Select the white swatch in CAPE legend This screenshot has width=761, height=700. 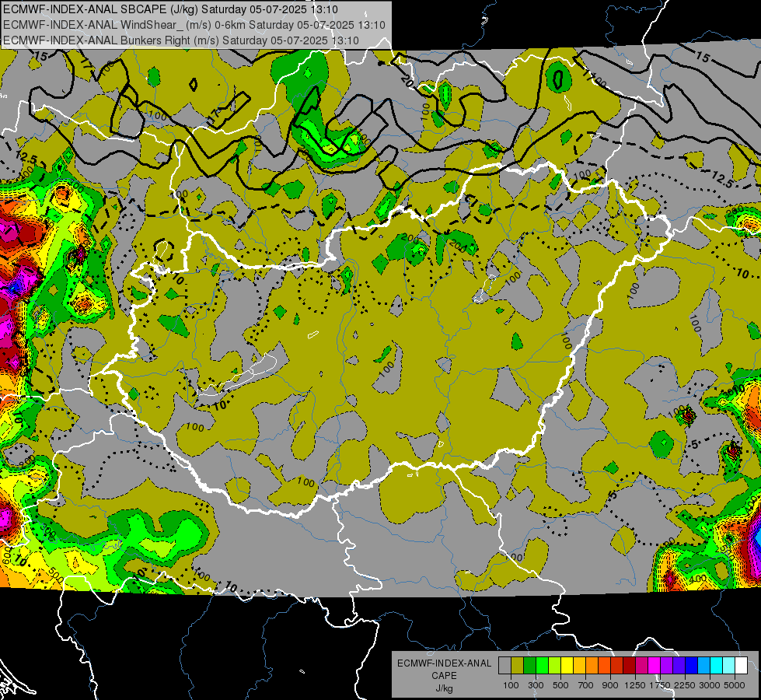pos(742,665)
